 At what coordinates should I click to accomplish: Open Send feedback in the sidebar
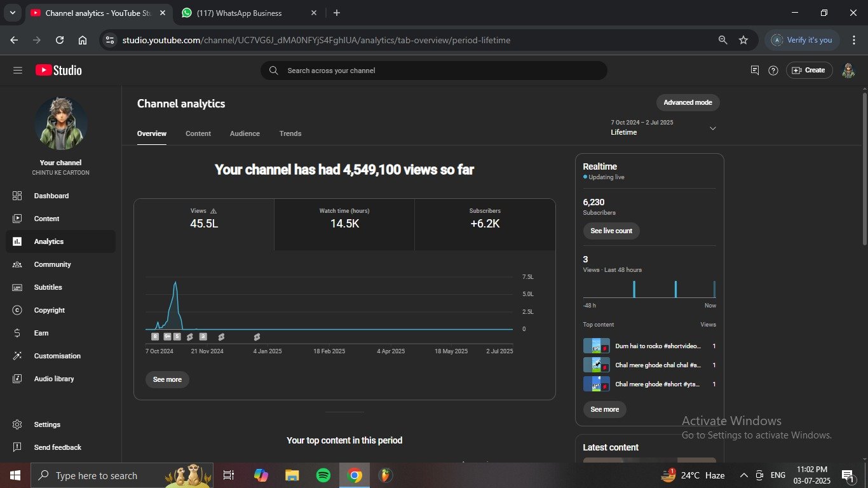tap(61, 447)
